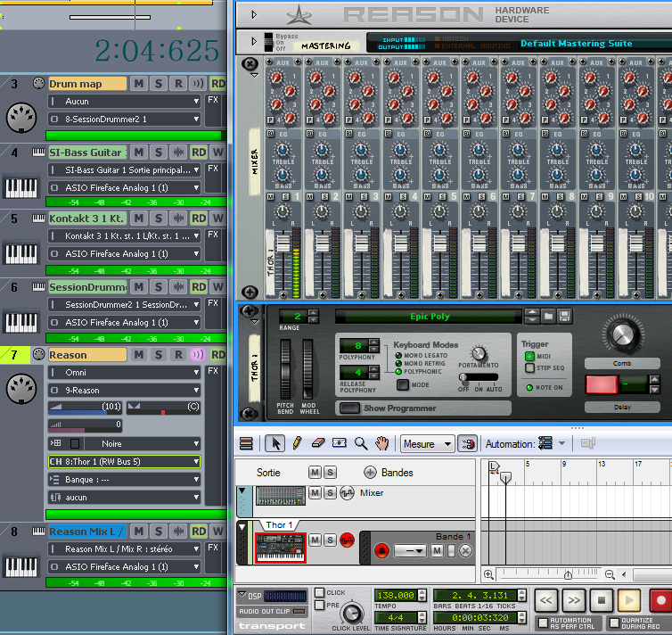
Task: Toggle Quantize During Rec checkbox
Action: pyautogui.click(x=614, y=623)
